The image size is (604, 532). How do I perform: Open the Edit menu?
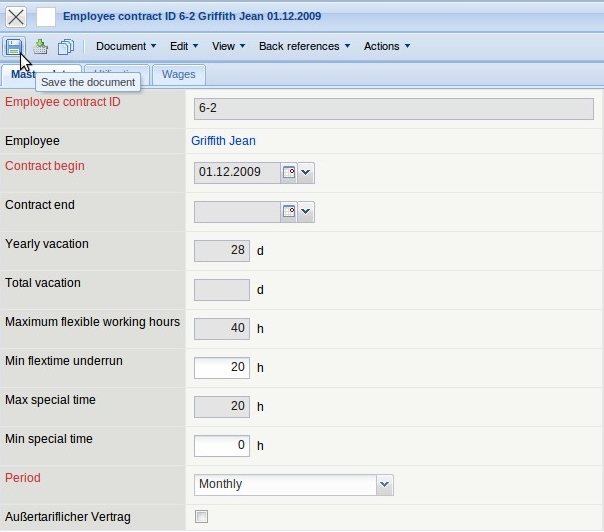pos(184,46)
